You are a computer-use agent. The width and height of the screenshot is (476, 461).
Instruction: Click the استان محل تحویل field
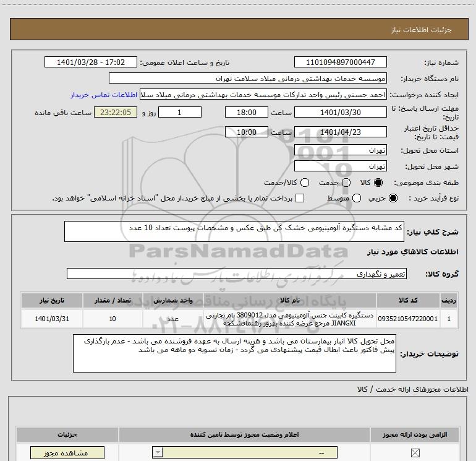click(340, 150)
